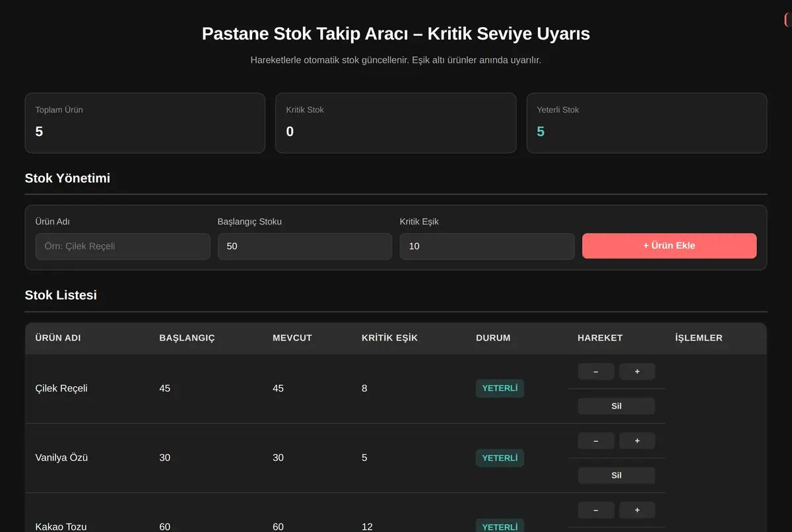The width and height of the screenshot is (792, 532).
Task: Select the Toplam Ürün summary card
Action: [145, 123]
